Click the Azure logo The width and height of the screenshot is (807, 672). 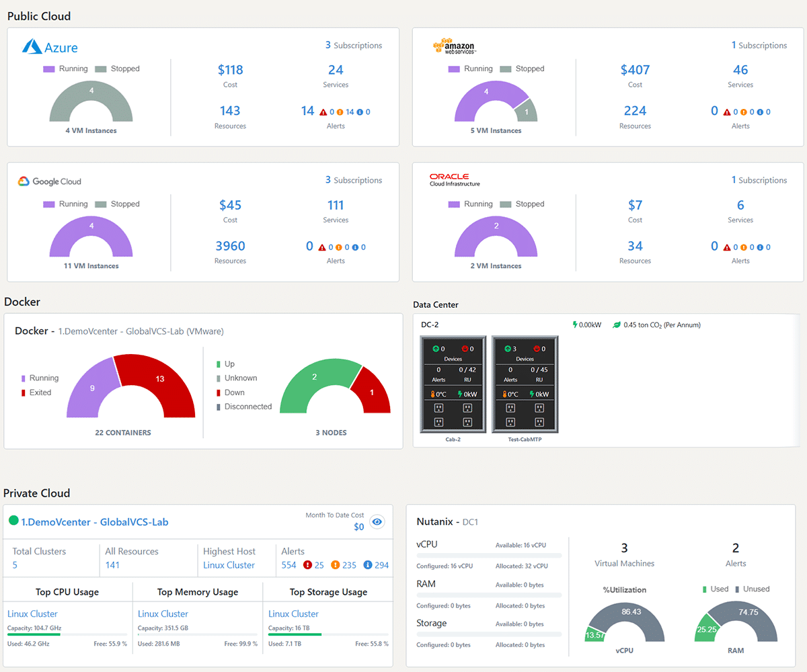point(50,46)
